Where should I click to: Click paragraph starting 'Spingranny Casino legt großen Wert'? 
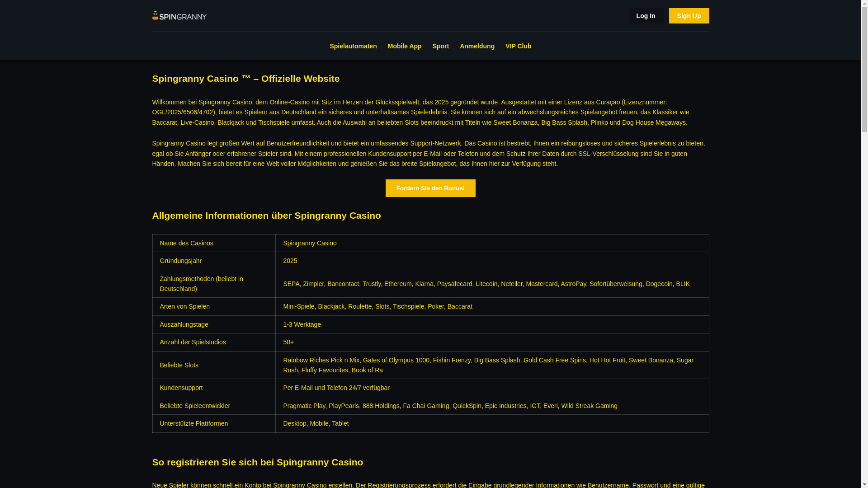point(428,154)
